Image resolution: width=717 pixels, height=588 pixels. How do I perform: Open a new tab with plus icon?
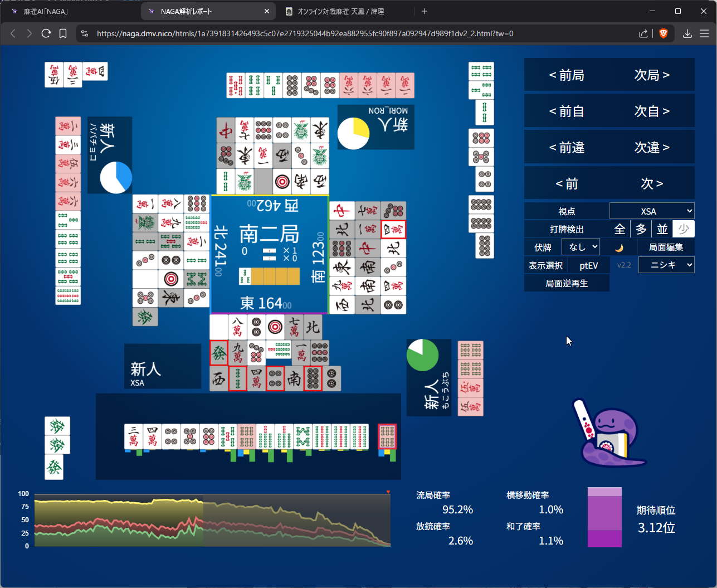pyautogui.click(x=425, y=11)
